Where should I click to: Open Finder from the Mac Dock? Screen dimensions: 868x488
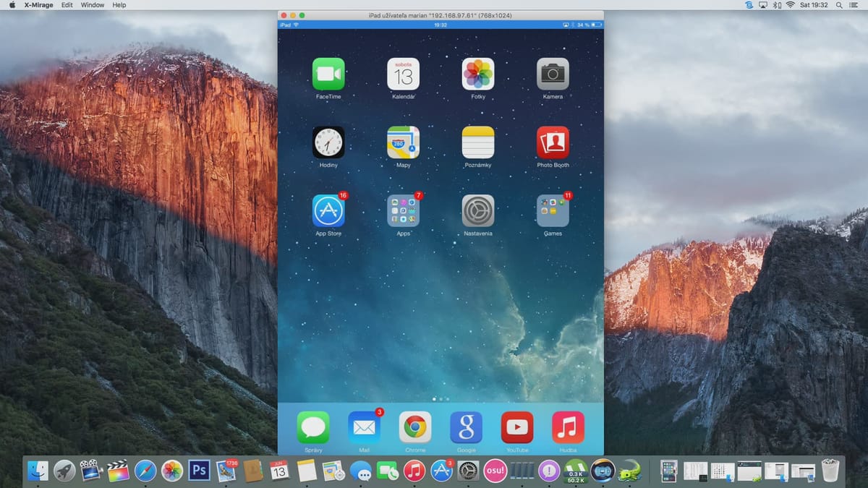[38, 471]
